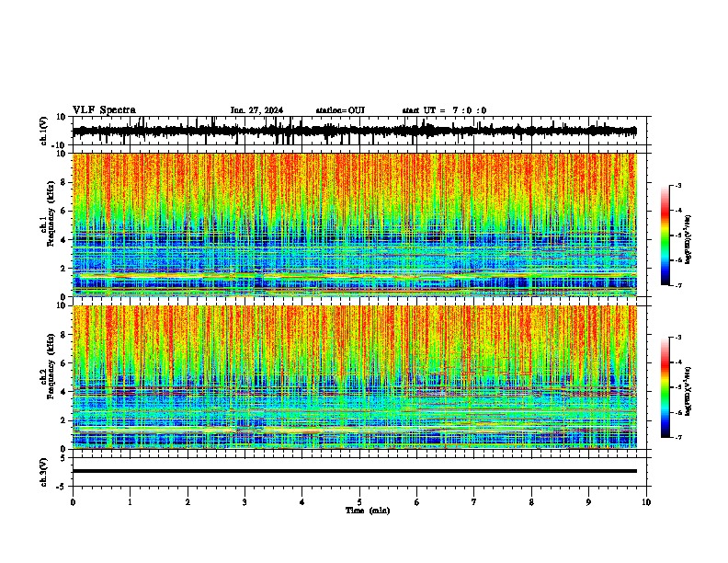The image size is (728, 563).
Task: Click the ch.2 "Frequency (kHz)" axis label
Action: point(51,366)
